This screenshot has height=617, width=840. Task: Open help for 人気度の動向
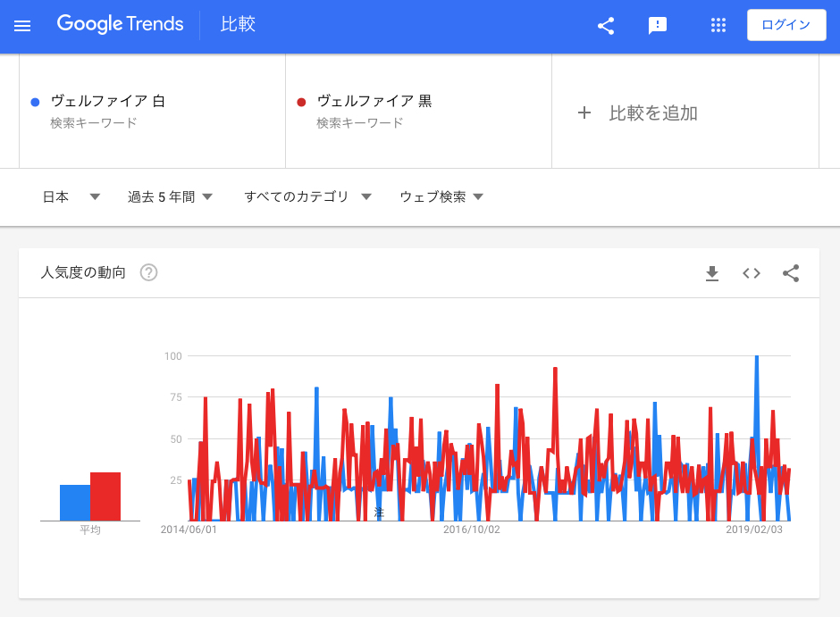[x=149, y=273]
